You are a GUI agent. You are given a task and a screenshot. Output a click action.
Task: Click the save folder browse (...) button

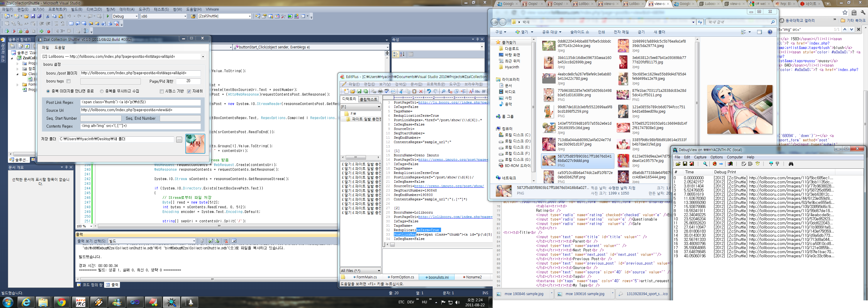click(179, 140)
